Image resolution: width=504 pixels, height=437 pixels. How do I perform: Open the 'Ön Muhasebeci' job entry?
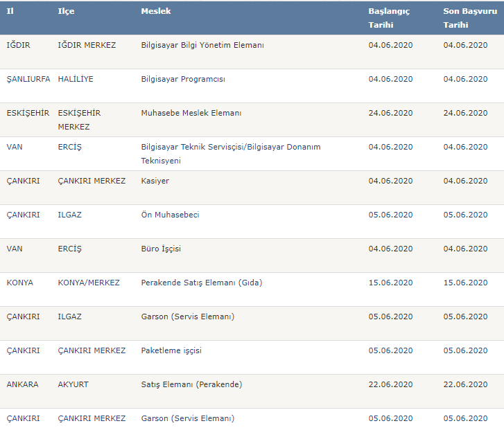(x=170, y=215)
